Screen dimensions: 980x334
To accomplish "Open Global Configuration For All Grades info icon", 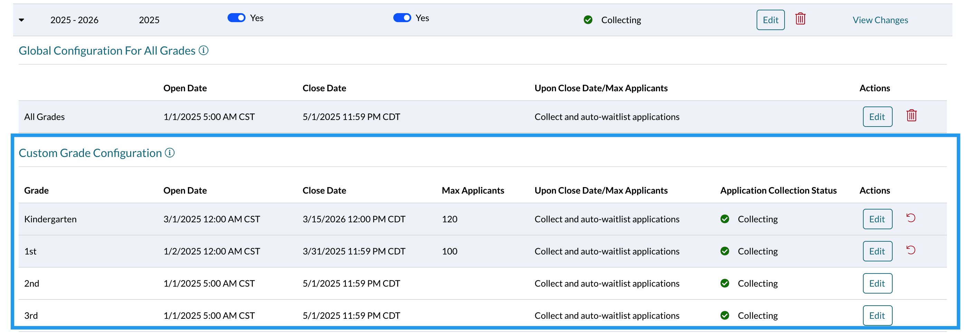I will coord(203,50).
